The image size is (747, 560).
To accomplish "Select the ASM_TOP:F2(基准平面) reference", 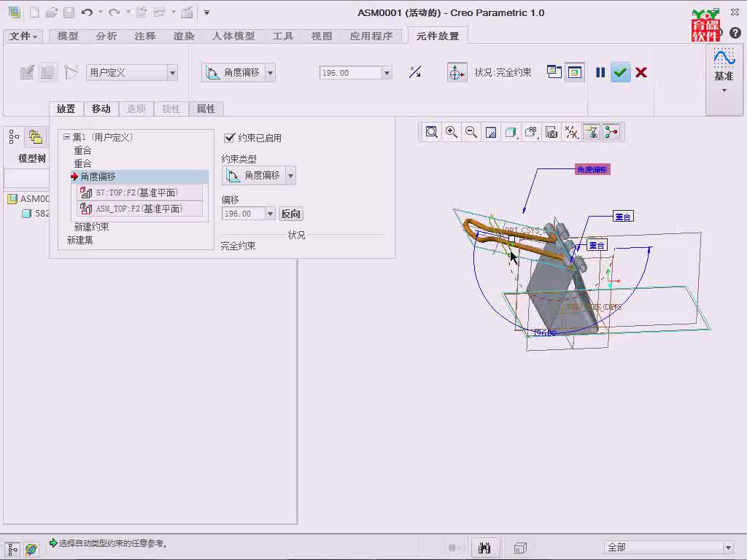I will coord(139,209).
